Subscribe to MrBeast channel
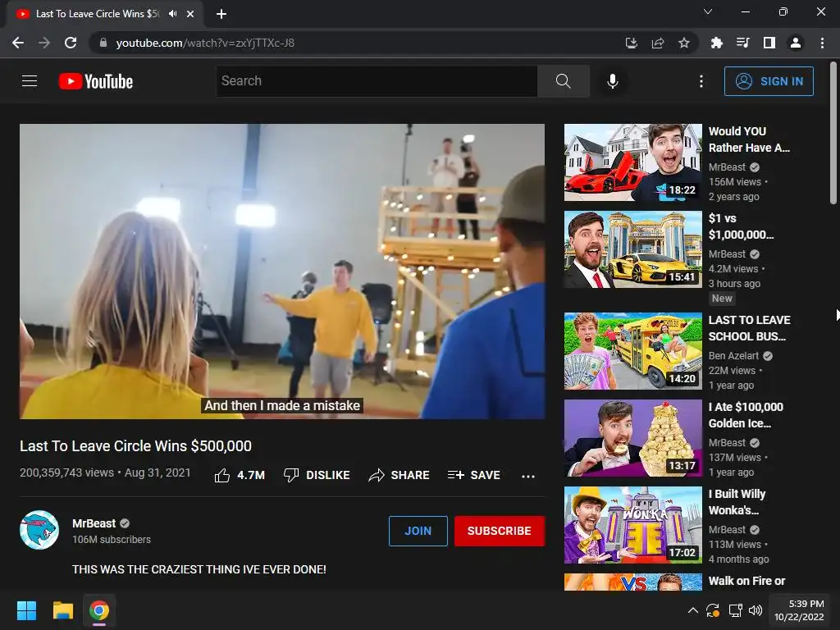The height and width of the screenshot is (630, 840). click(500, 531)
